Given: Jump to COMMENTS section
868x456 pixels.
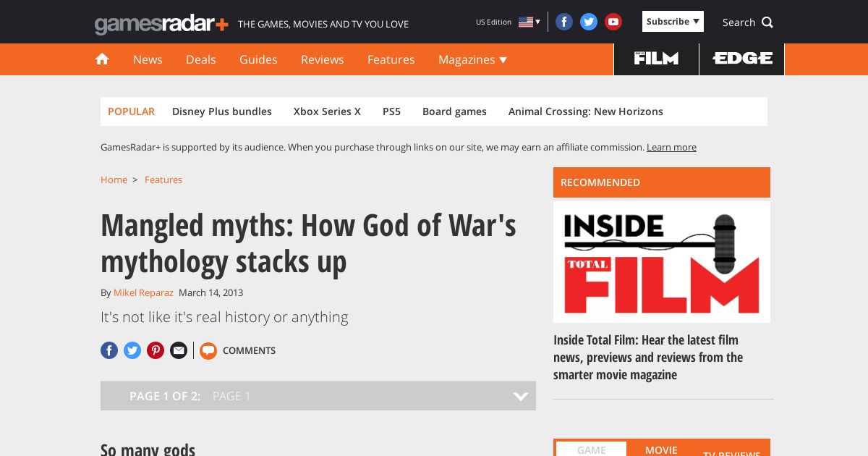Looking at the screenshot, I should [249, 350].
